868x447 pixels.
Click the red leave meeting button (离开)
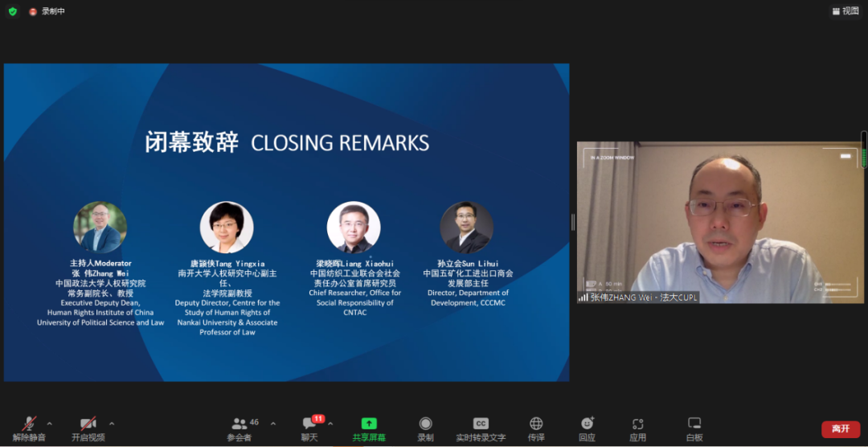841,429
